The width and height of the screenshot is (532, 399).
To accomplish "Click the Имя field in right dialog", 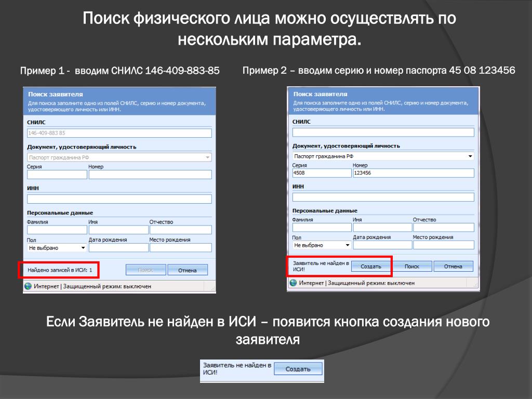I will pyautogui.click(x=382, y=228).
